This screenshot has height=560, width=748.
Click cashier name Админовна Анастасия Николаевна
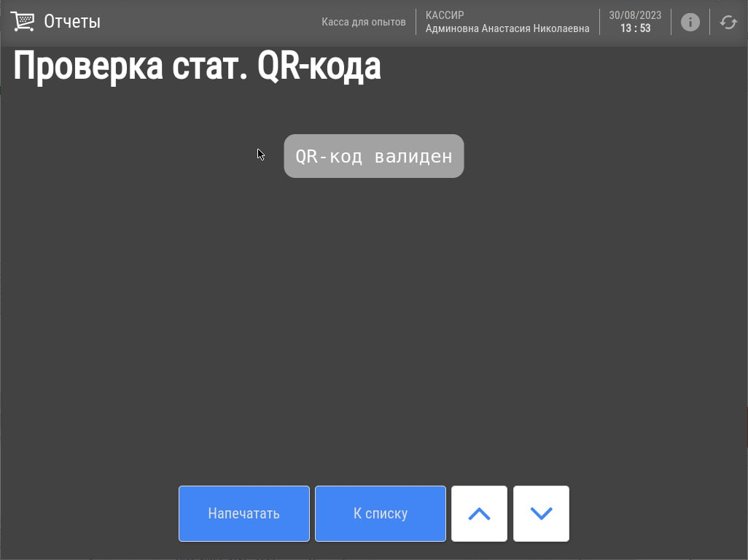click(x=507, y=28)
